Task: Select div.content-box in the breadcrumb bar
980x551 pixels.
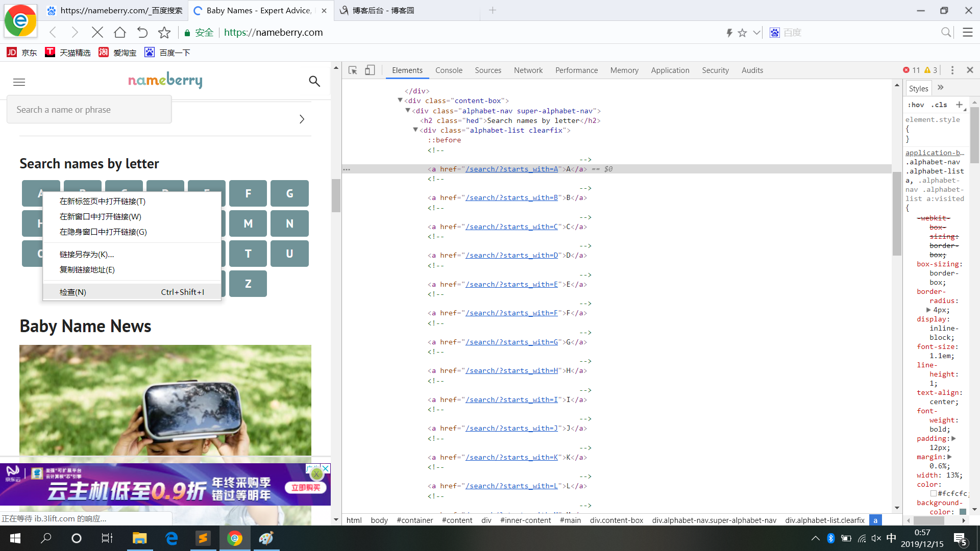Action: (617, 520)
